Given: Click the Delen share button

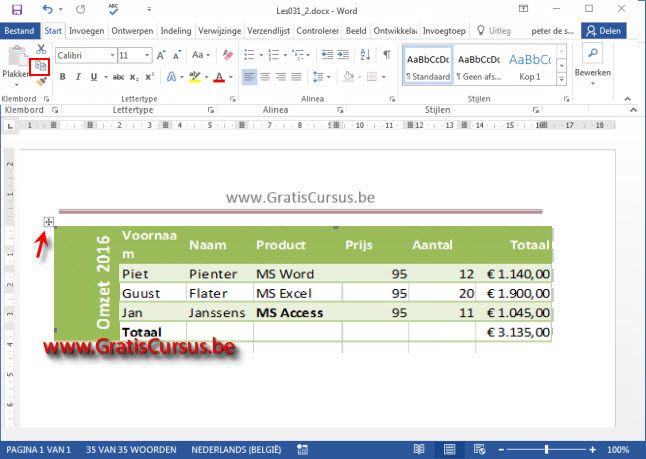Looking at the screenshot, I should [604, 31].
